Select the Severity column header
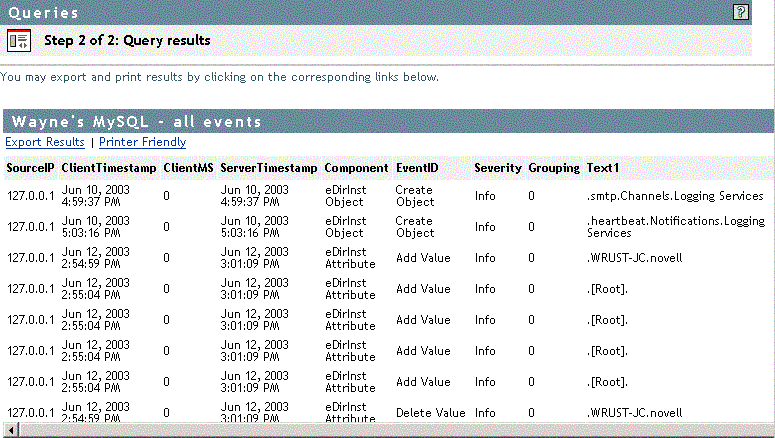The image size is (775, 438). tap(497, 168)
